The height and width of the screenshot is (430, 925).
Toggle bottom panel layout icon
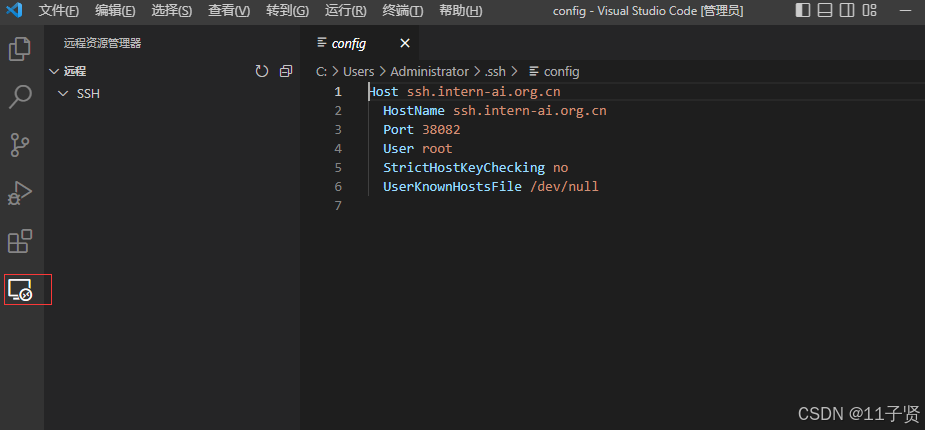click(x=825, y=10)
